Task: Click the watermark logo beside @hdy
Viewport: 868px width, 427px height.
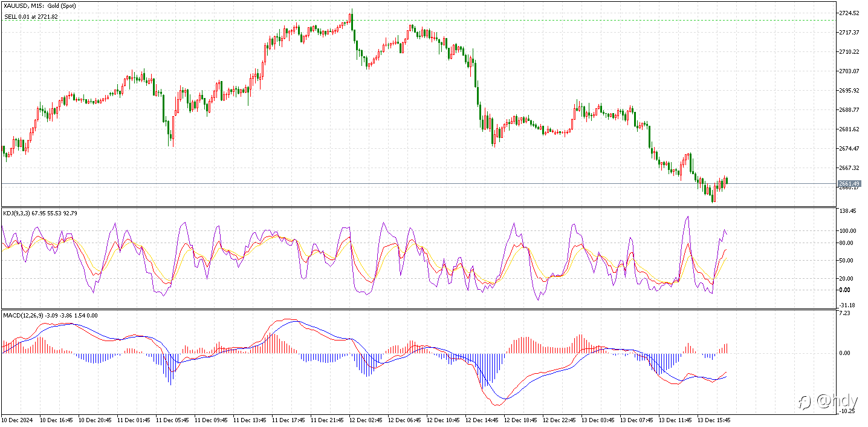Action: click(805, 402)
